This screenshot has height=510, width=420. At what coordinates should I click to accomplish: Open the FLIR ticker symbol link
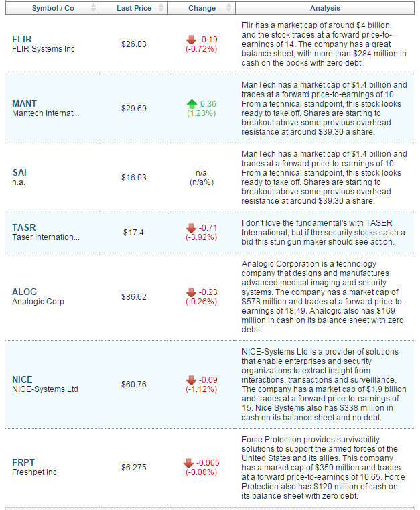(22, 40)
